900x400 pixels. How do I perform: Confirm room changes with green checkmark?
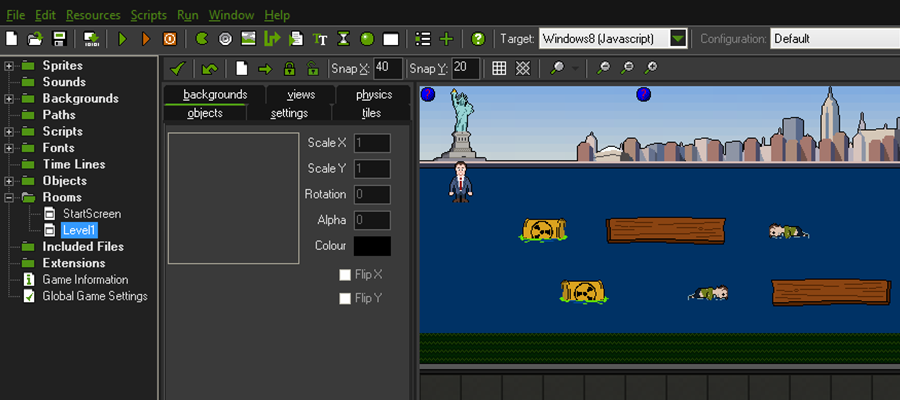click(x=177, y=69)
